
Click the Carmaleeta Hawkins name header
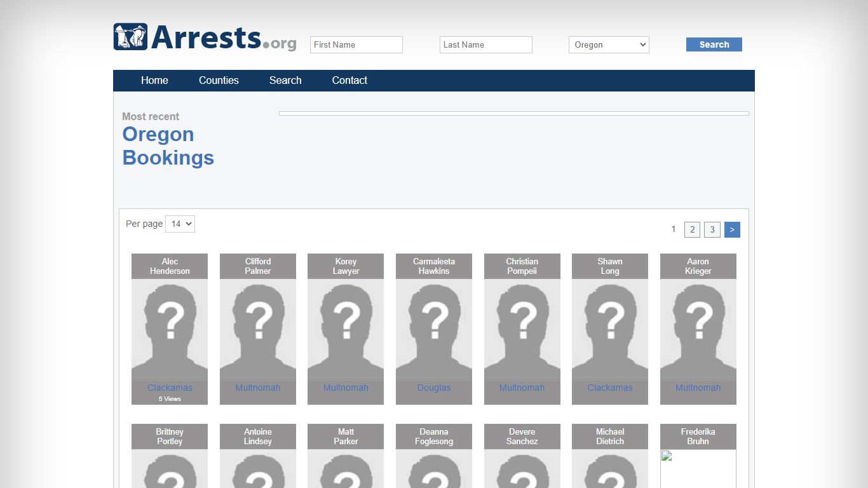434,266
